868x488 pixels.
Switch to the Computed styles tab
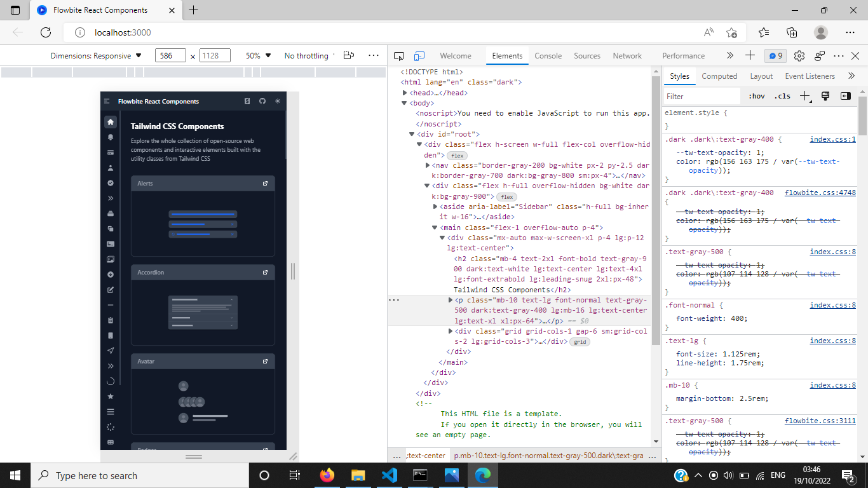coord(719,76)
